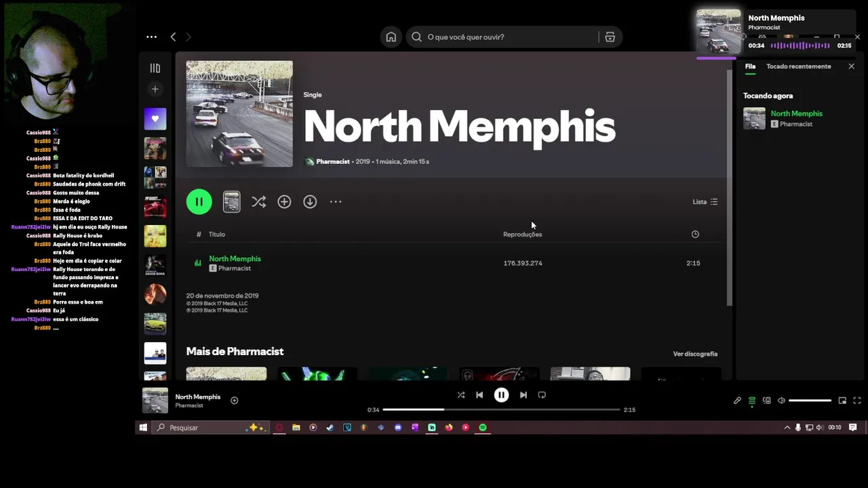
Task: Expand Your Library sidebar icon
Action: coord(155,68)
